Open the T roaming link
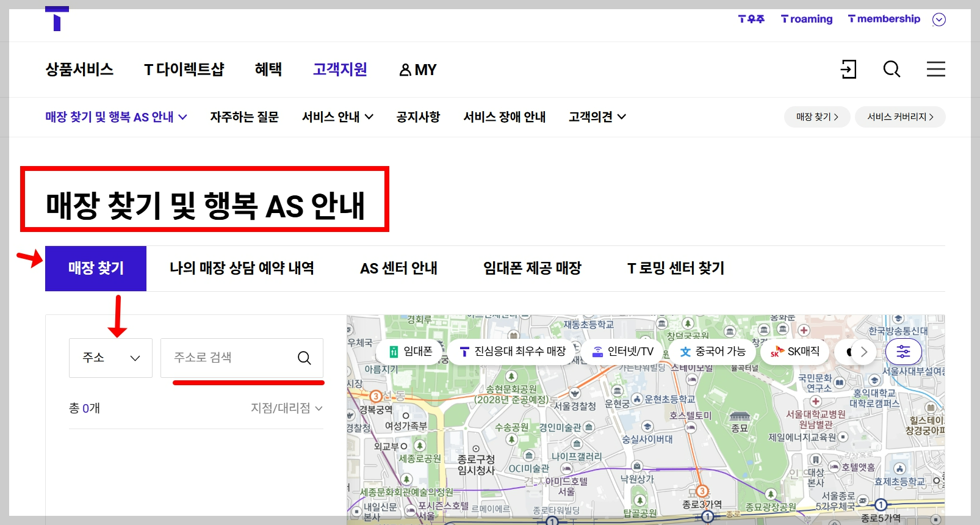This screenshot has height=525, width=980. [807, 19]
